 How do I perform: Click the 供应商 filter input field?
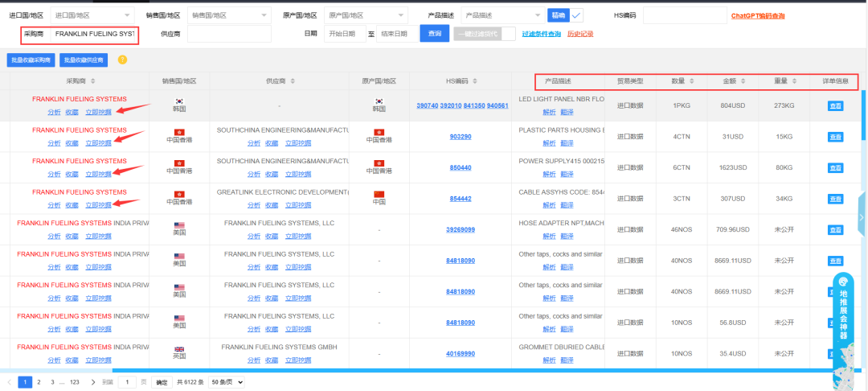pos(229,34)
